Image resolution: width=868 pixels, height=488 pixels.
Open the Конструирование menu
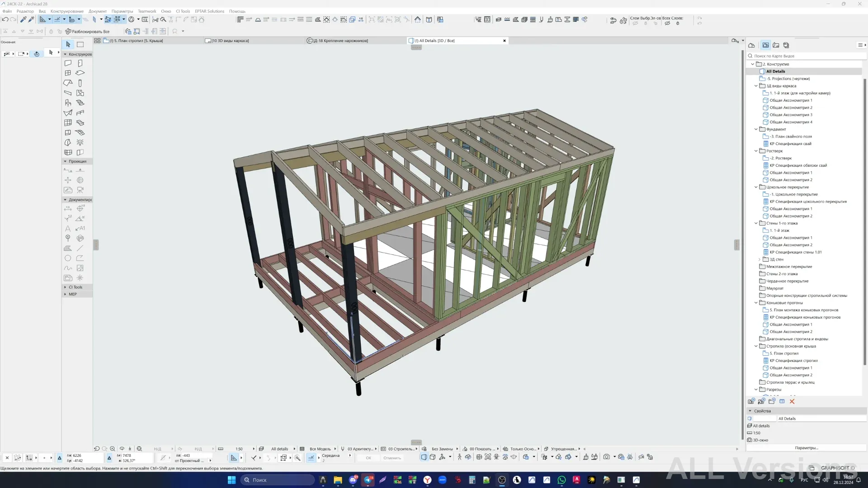click(x=67, y=11)
